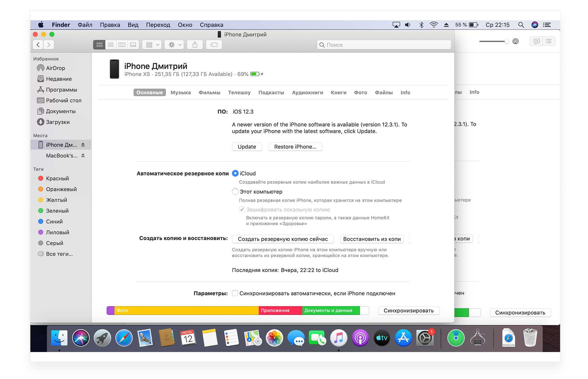This screenshot has height=379, width=588.
Task: Open App Store from the Dock
Action: (x=403, y=338)
